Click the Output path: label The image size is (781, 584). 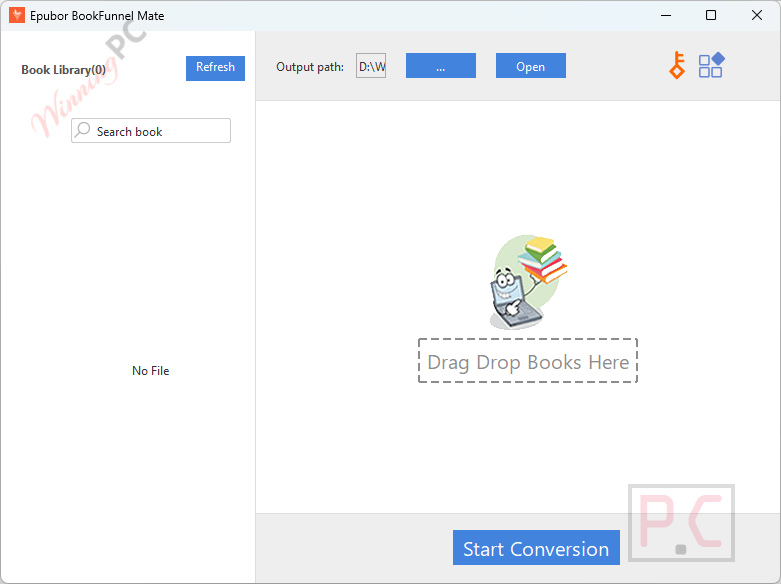[x=310, y=67]
